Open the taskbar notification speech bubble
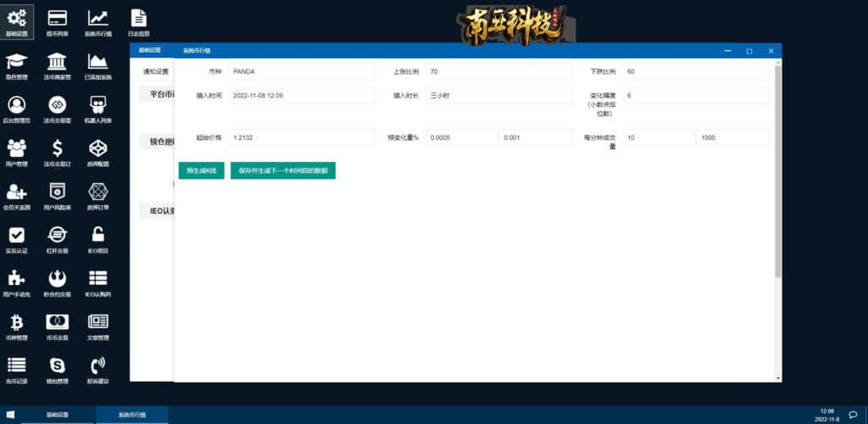The width and height of the screenshot is (868, 424). pyautogui.click(x=853, y=415)
